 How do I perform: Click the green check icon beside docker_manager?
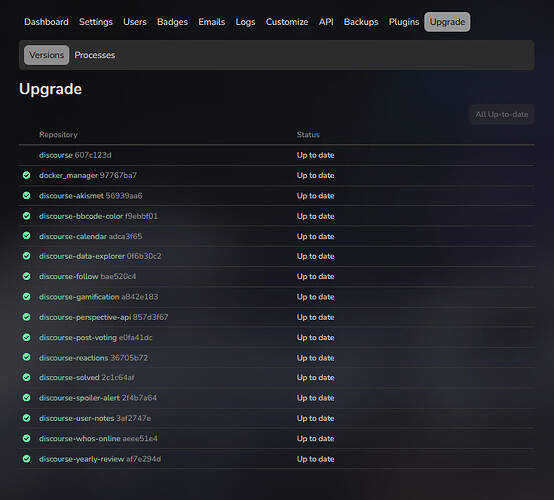tap(26, 175)
